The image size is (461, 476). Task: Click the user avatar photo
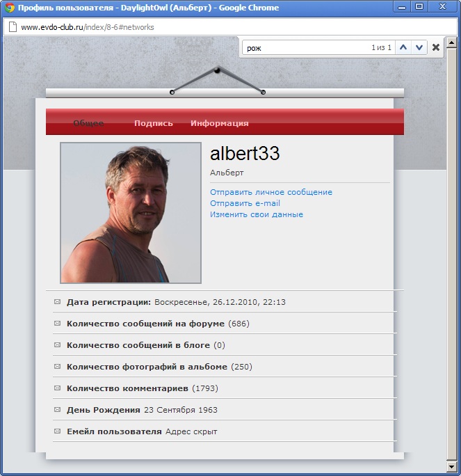[131, 213]
